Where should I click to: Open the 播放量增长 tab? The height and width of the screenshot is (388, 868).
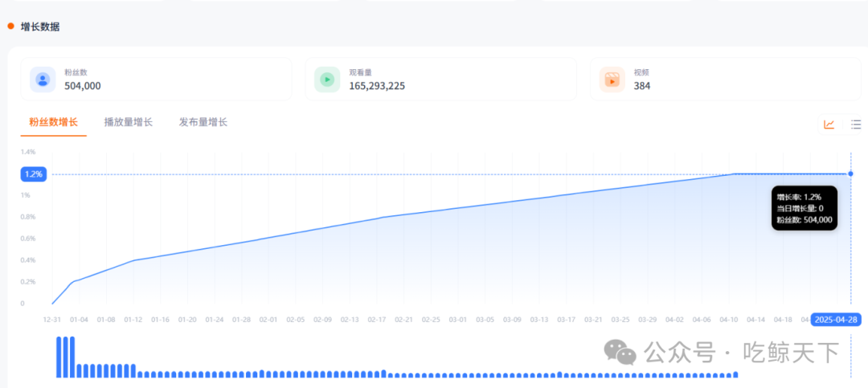(x=128, y=122)
